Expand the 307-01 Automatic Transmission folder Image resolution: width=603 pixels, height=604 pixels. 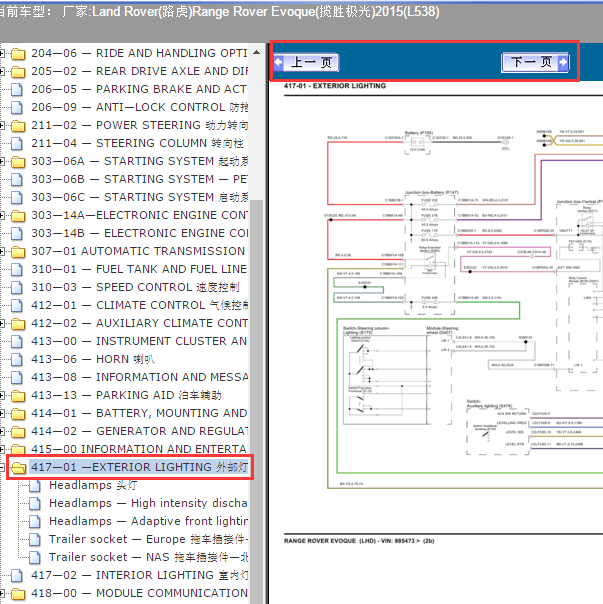(x=2, y=252)
